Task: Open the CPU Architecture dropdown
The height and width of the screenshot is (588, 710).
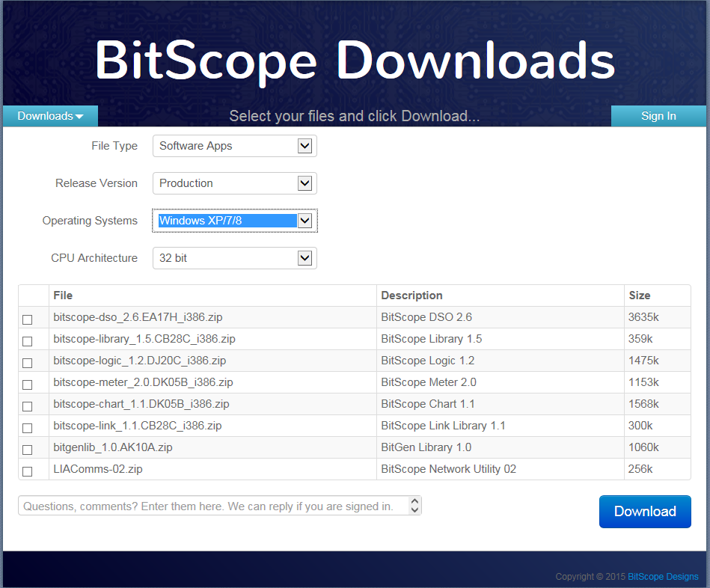Action: (235, 258)
